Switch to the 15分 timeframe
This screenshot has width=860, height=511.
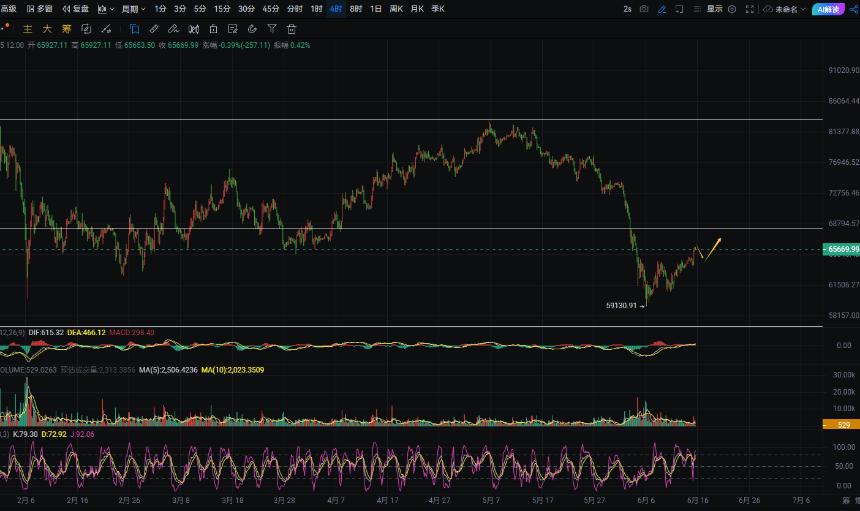click(222, 9)
